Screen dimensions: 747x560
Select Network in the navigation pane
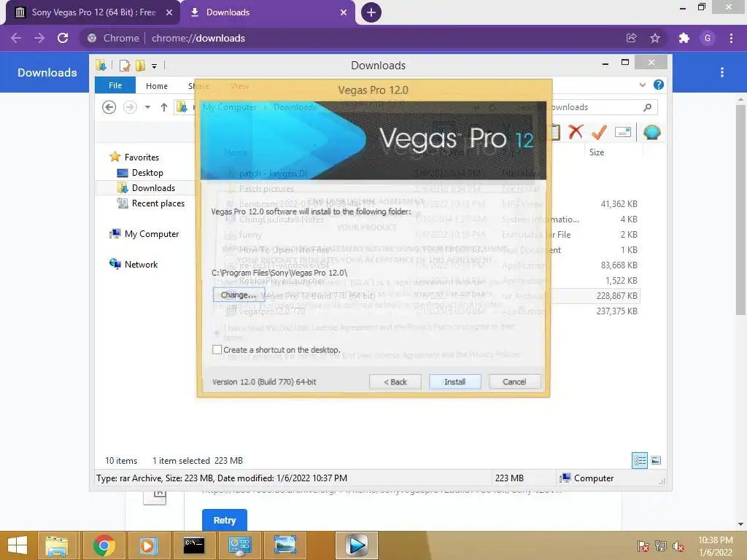(x=141, y=264)
